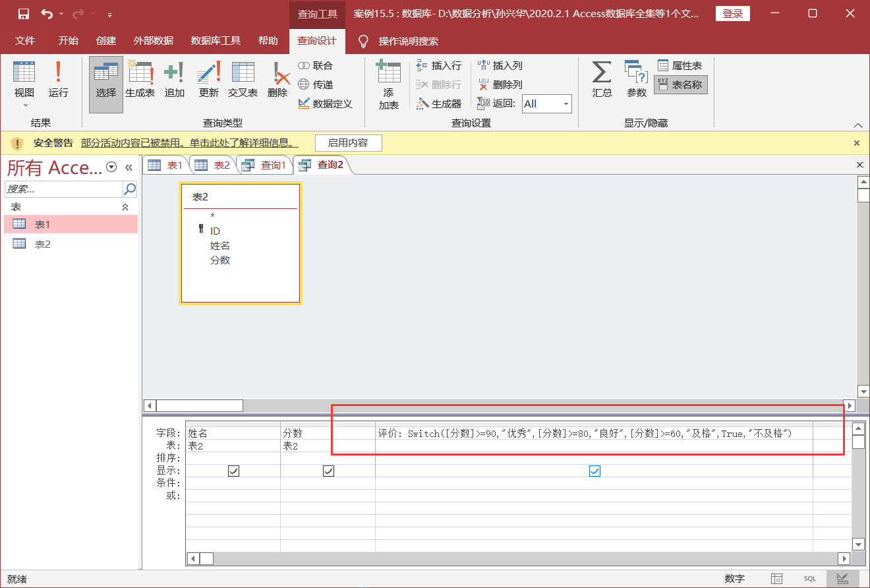Screen dimensions: 870x588
Task: Select 表1 in the navigation pane
Action: 71,224
